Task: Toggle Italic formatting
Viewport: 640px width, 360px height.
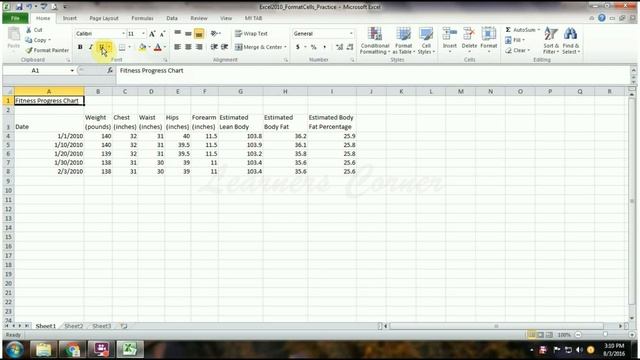Action: tap(91, 47)
